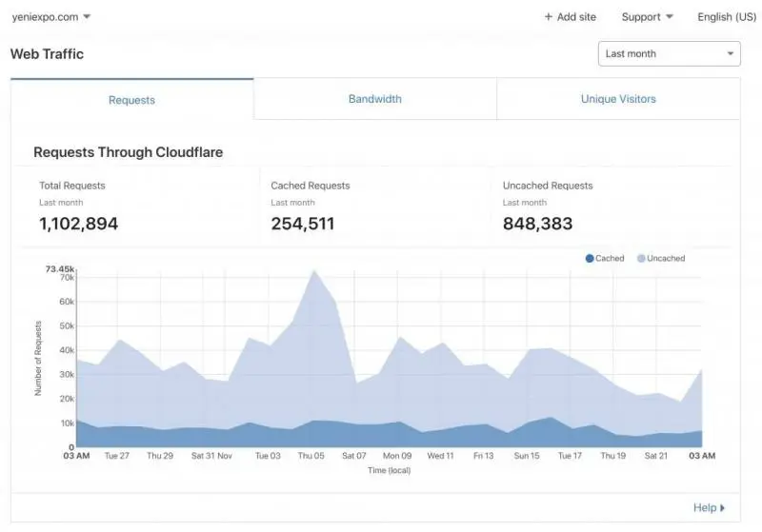
Task: Toggle the Cached series legend dot
Action: (x=590, y=258)
